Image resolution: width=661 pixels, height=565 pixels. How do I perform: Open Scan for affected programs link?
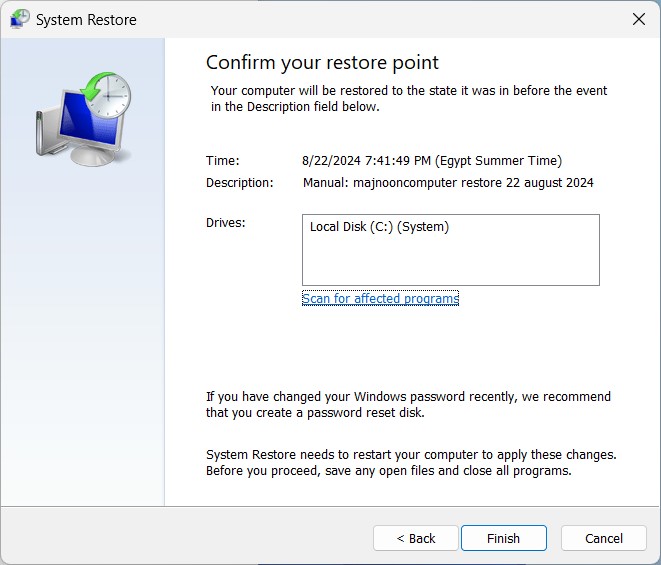[x=380, y=299]
